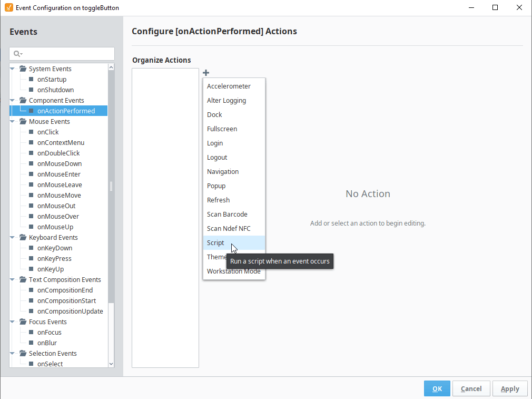Choose the Popup action
This screenshot has width=532, height=399.
point(234,186)
